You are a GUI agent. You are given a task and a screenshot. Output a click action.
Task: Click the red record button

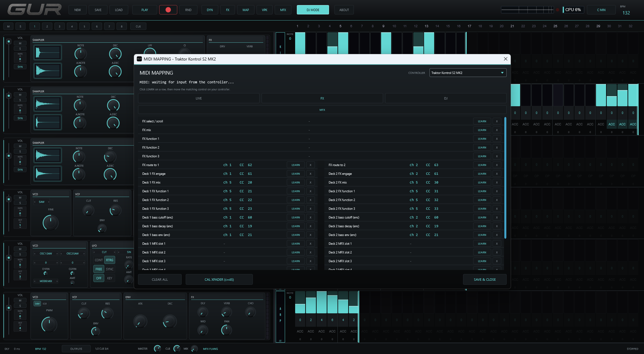pyautogui.click(x=168, y=10)
